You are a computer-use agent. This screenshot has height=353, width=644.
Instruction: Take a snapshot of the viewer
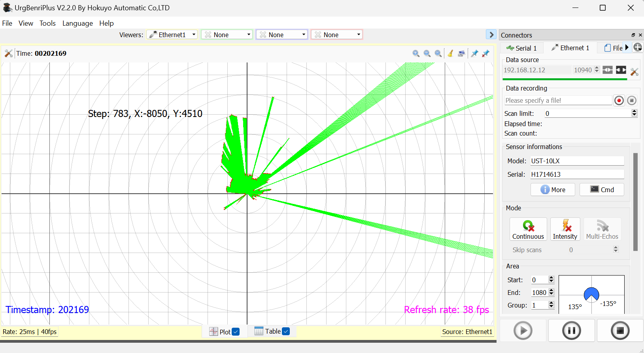coord(461,53)
